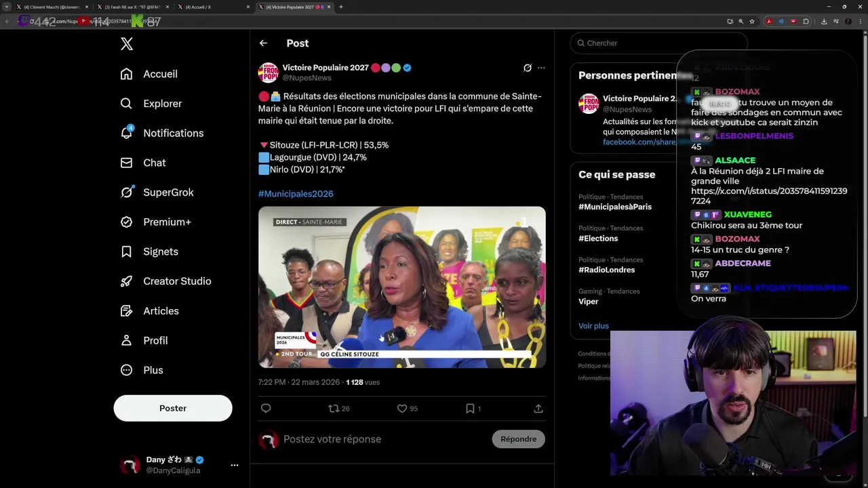Click the X logo in sidebar
Image resolution: width=868 pixels, height=488 pixels.
point(127,44)
